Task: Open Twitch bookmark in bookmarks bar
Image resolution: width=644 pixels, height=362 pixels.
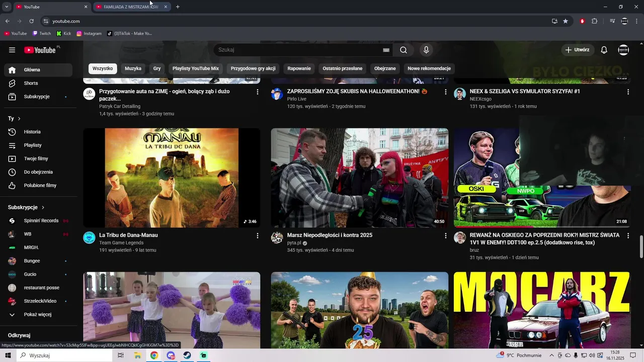Action: 42,34
